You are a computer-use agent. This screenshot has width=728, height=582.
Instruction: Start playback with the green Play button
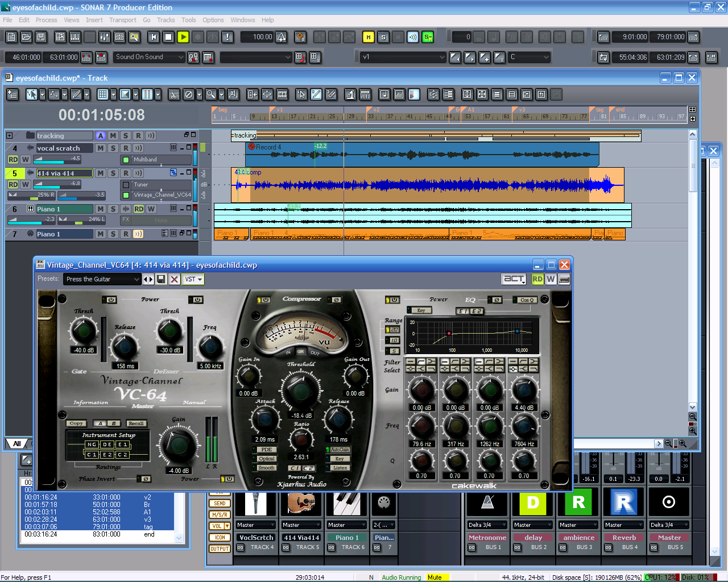coord(183,37)
